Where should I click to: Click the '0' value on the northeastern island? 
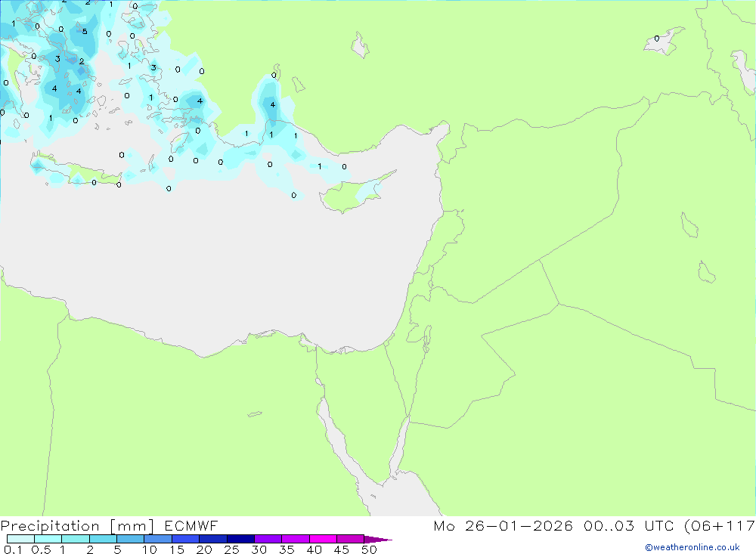[x=657, y=39]
